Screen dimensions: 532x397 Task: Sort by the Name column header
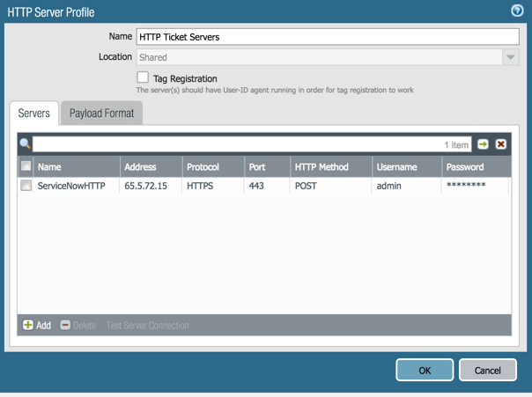(77, 166)
